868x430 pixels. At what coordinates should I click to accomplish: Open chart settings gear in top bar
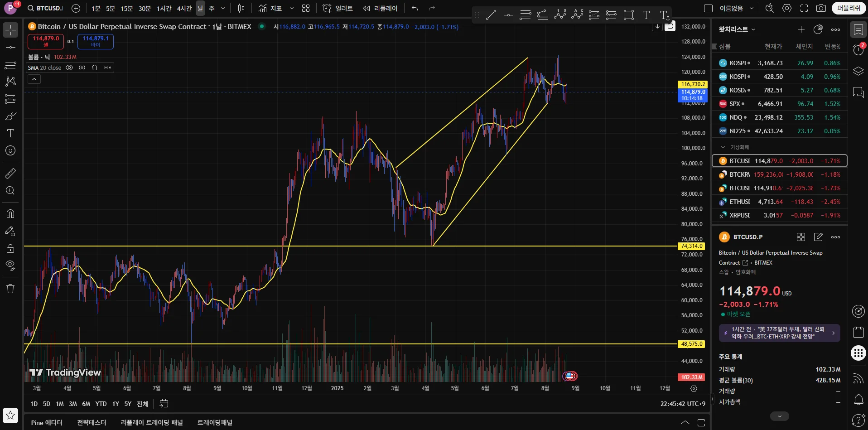click(787, 8)
